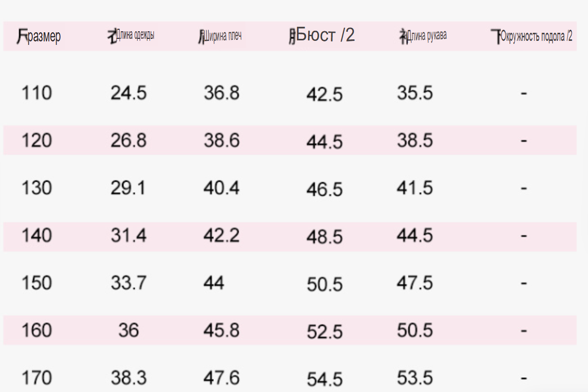
Task: Click the 53.5 sleeve length value
Action: click(x=415, y=377)
